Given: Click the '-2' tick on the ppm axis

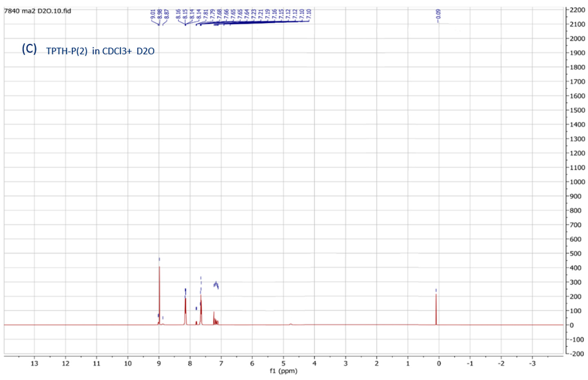Looking at the screenshot, I should pos(501,364).
